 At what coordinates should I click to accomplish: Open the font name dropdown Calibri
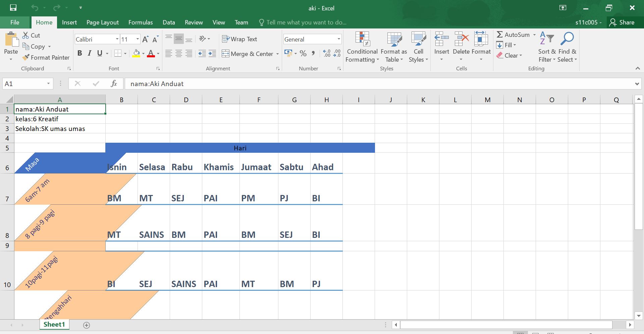[x=117, y=39]
